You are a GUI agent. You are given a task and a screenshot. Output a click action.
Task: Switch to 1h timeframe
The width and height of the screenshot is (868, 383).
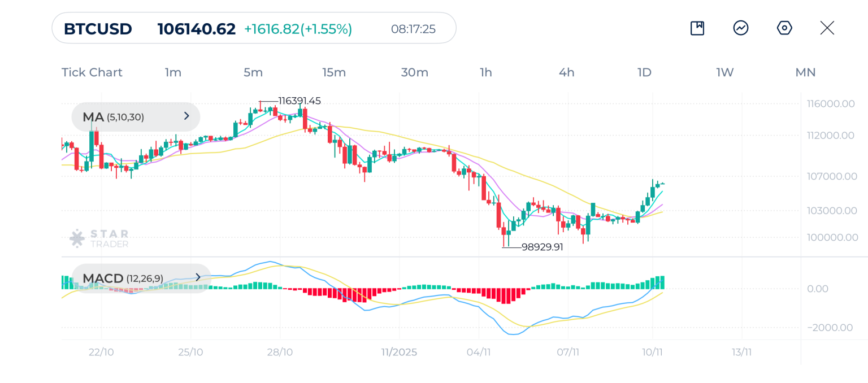click(485, 72)
